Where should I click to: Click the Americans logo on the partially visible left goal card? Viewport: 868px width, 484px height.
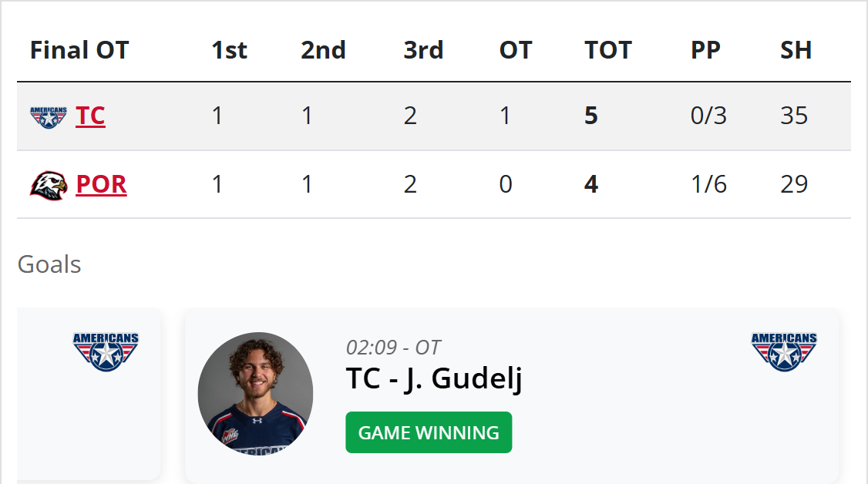click(x=106, y=351)
